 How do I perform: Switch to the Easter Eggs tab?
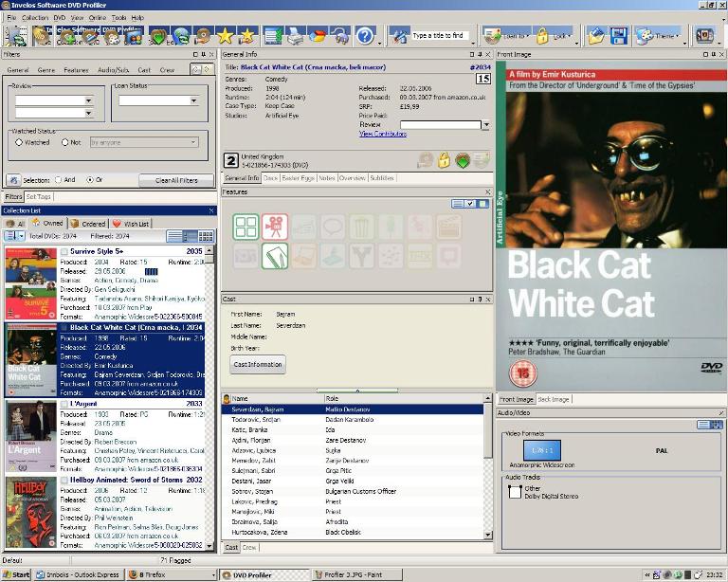point(298,178)
